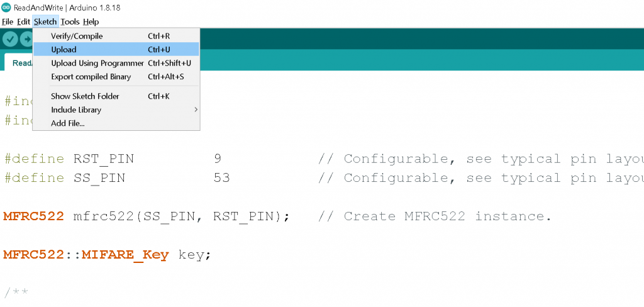Switch to the ReadAndWrite sketch tab
Screen dimensions: 644x307
coord(19,62)
